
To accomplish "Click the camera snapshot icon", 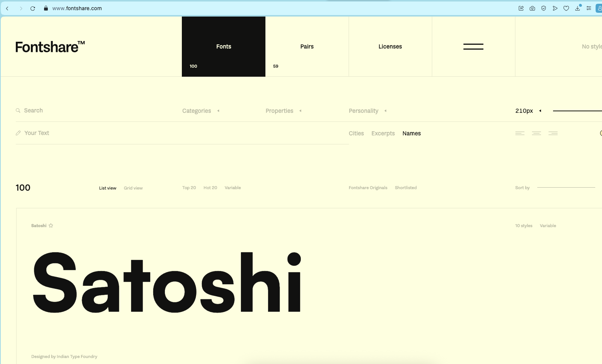I will point(532,8).
